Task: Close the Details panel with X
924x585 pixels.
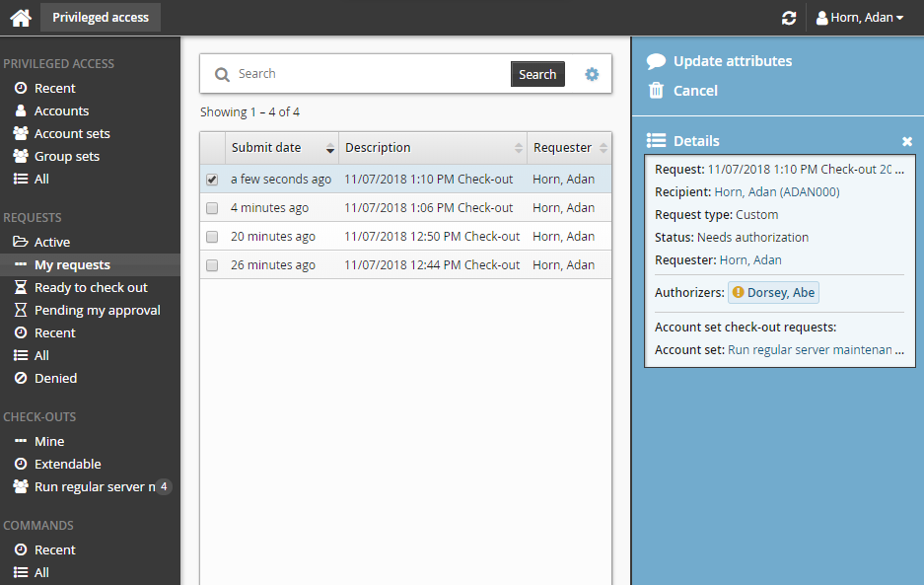Action: coord(907,141)
